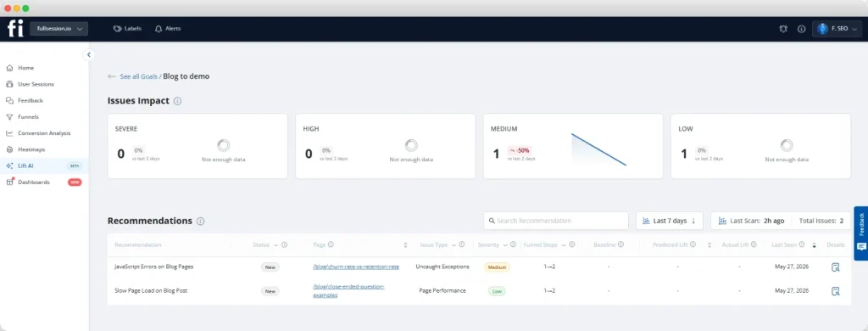
Task: Follow the See all Goals link
Action: click(x=139, y=76)
